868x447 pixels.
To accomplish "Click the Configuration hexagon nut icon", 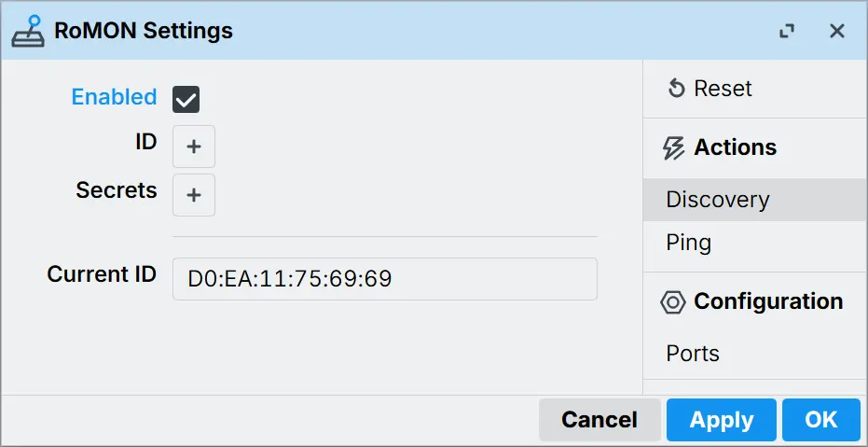I will coord(673,302).
